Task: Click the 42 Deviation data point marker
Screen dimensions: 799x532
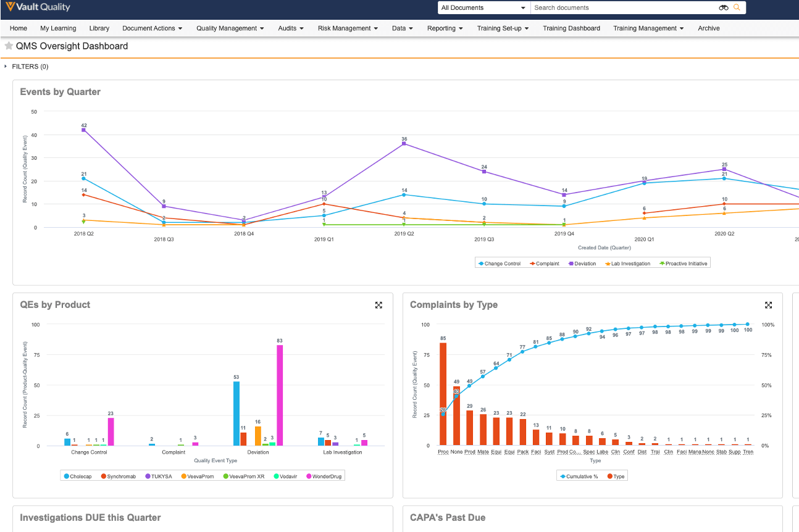Action: point(83,130)
